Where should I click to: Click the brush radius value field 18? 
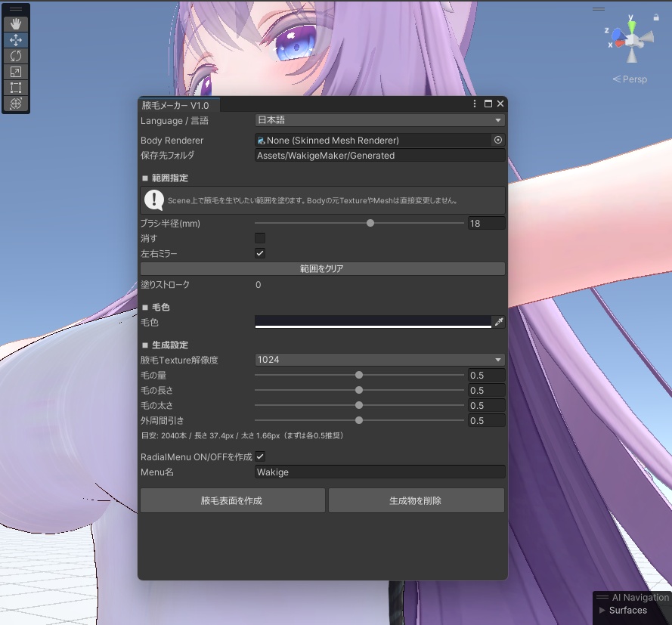pyautogui.click(x=487, y=223)
